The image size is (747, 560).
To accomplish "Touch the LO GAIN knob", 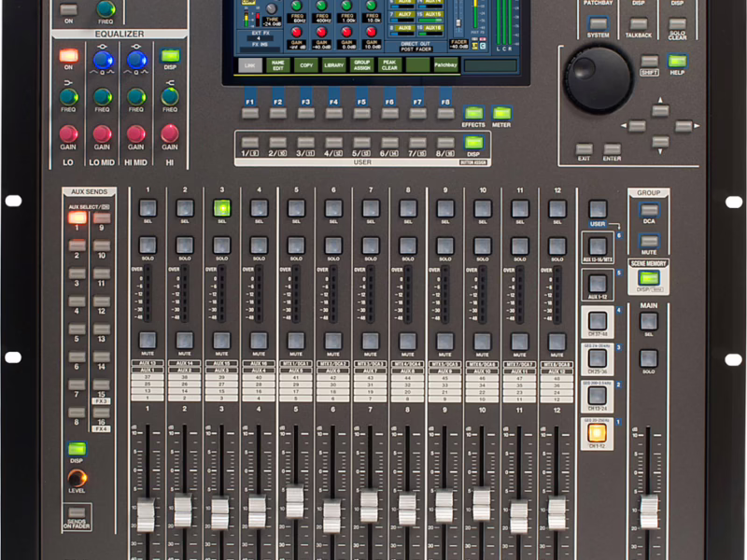I will pos(68,133).
